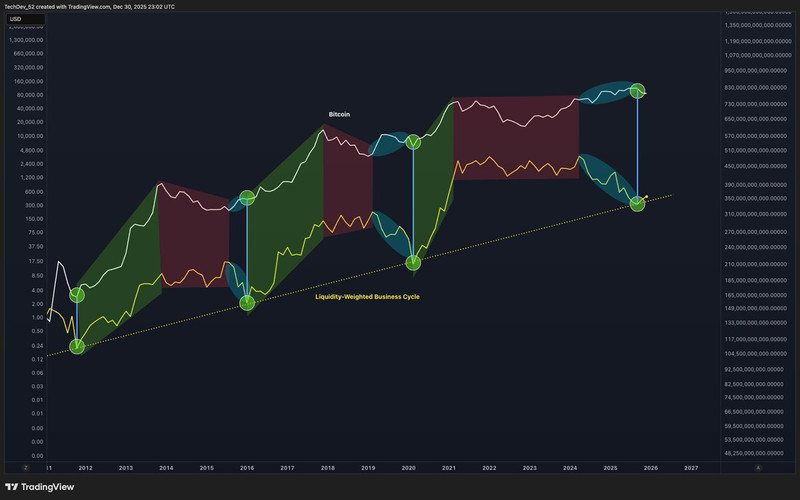Click the green circle on business cycle 2012 low
Screen dimensions: 800x500
coord(77,346)
